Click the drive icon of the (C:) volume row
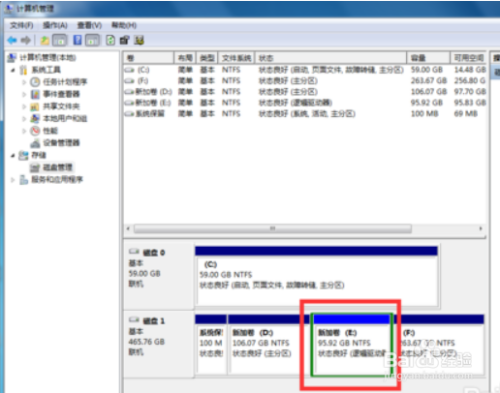The height and width of the screenshot is (393, 500). (x=129, y=70)
